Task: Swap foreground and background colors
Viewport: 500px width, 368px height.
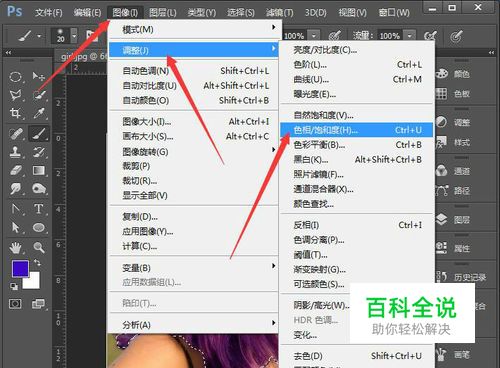Action: click(37, 263)
